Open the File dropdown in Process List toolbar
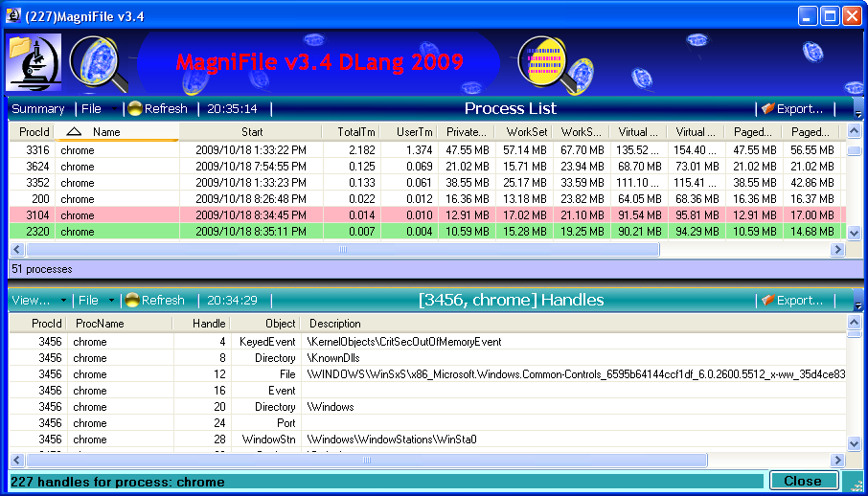Viewport: 868px width, 496px height. [x=99, y=109]
